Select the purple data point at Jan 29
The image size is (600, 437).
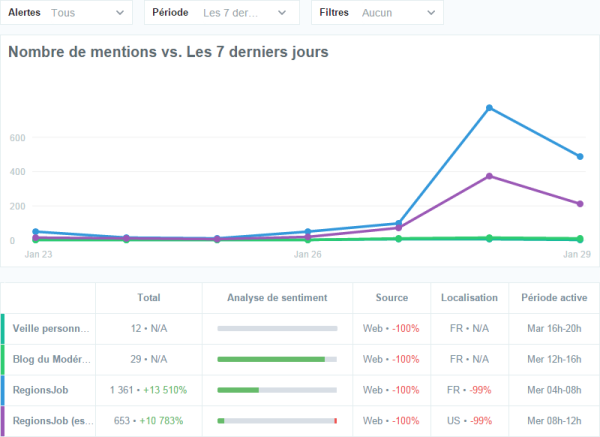[x=579, y=204]
